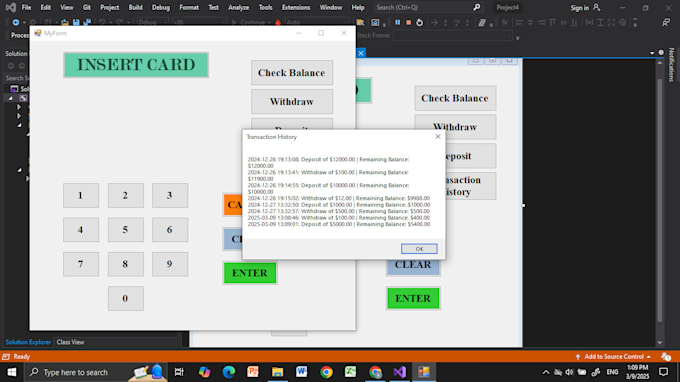Click green ENTER button in MyForm window
The width and height of the screenshot is (680, 382).
(x=250, y=273)
